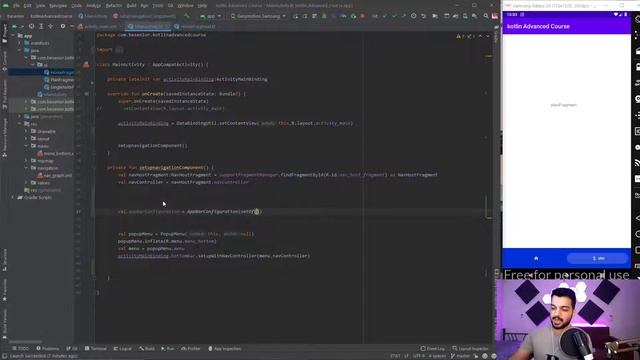
Task: Open the app run configuration dropdown
Action: point(211,16)
